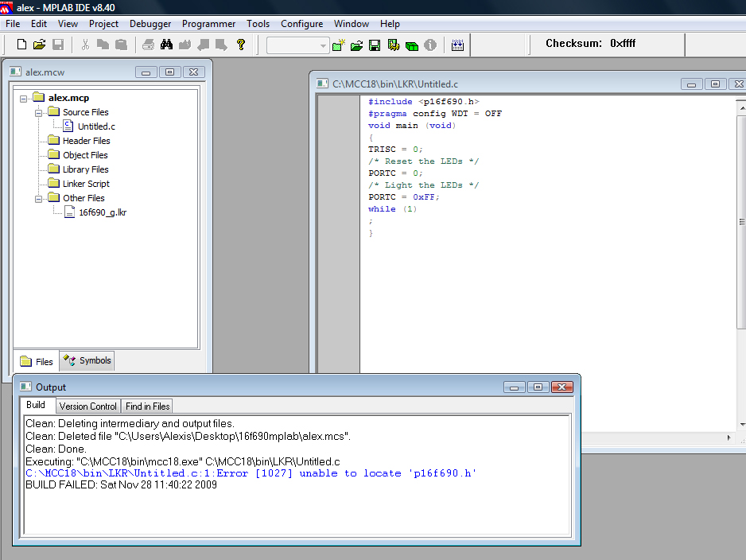Viewport: 746px width, 560px height.
Task: Click the yellow question mark Help icon
Action: (x=241, y=45)
